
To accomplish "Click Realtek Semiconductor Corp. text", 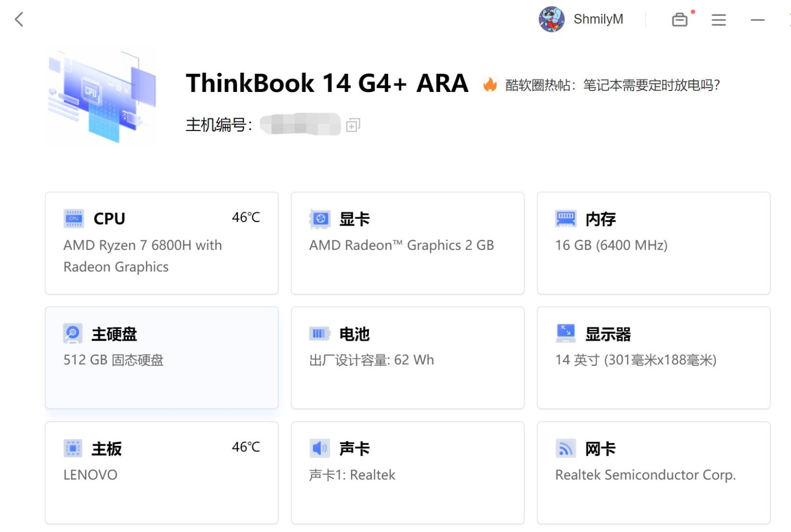I will tap(646, 475).
